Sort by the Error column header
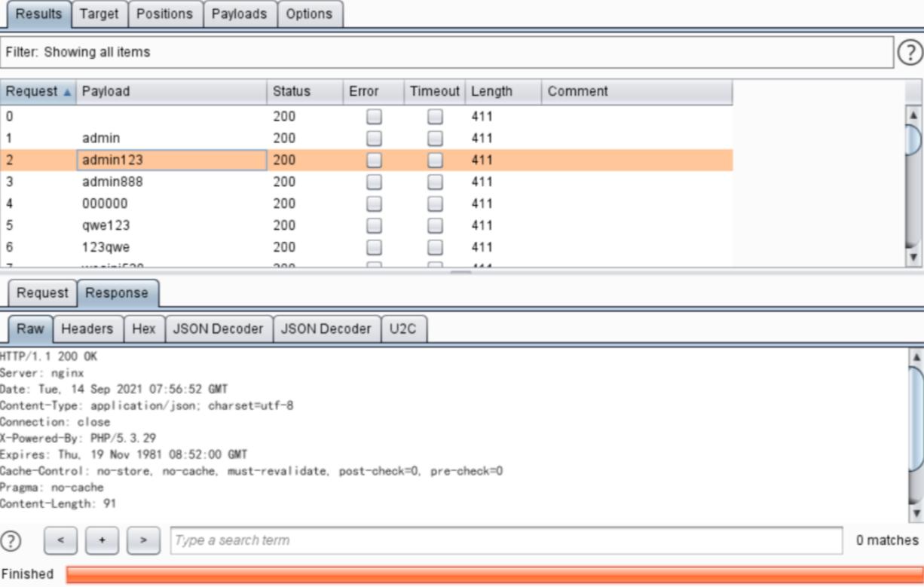Image resolution: width=924 pixels, height=587 pixels. click(373, 91)
